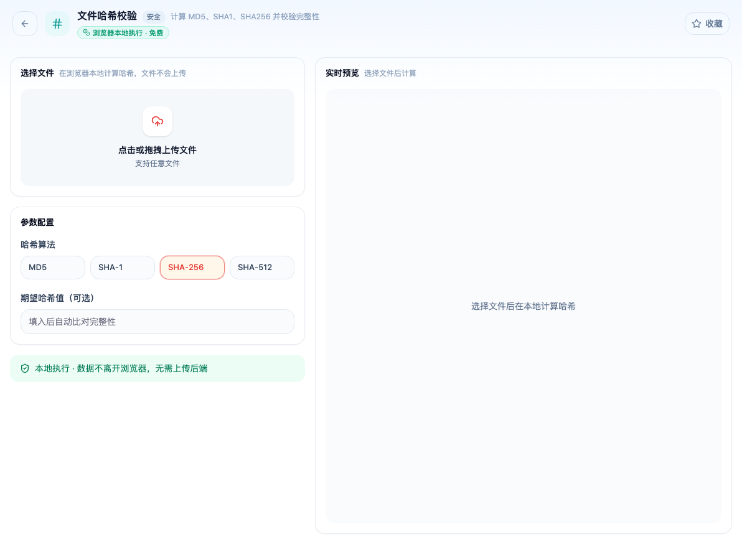The image size is (742, 560).
Task: Click the green hash symbol icon
Action: (x=57, y=24)
